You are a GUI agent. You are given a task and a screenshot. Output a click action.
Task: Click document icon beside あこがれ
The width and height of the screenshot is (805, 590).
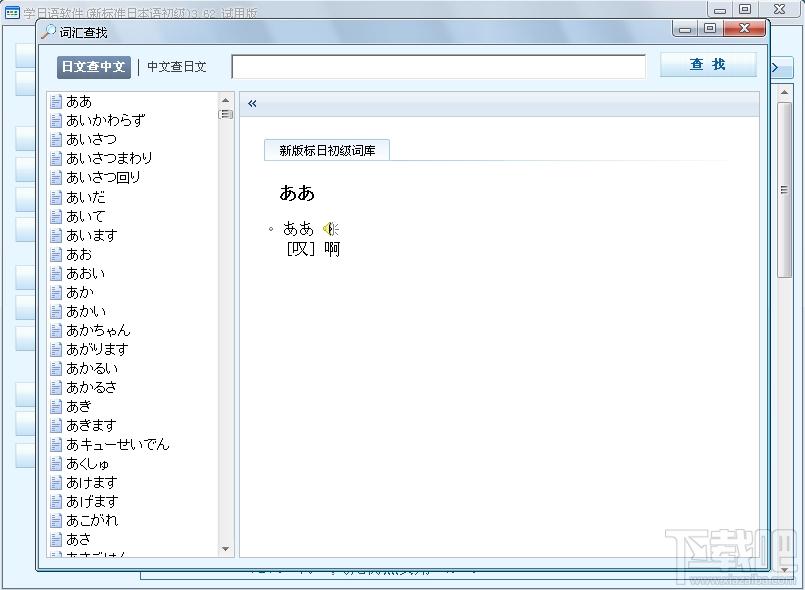[56, 520]
